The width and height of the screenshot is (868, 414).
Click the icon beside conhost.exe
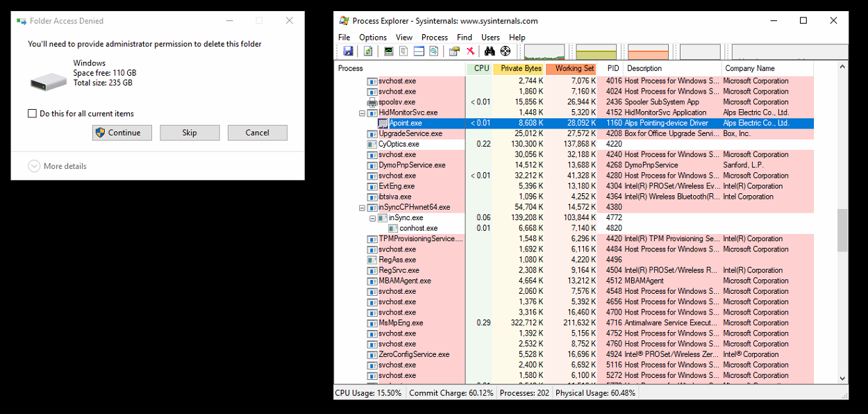[393, 229]
